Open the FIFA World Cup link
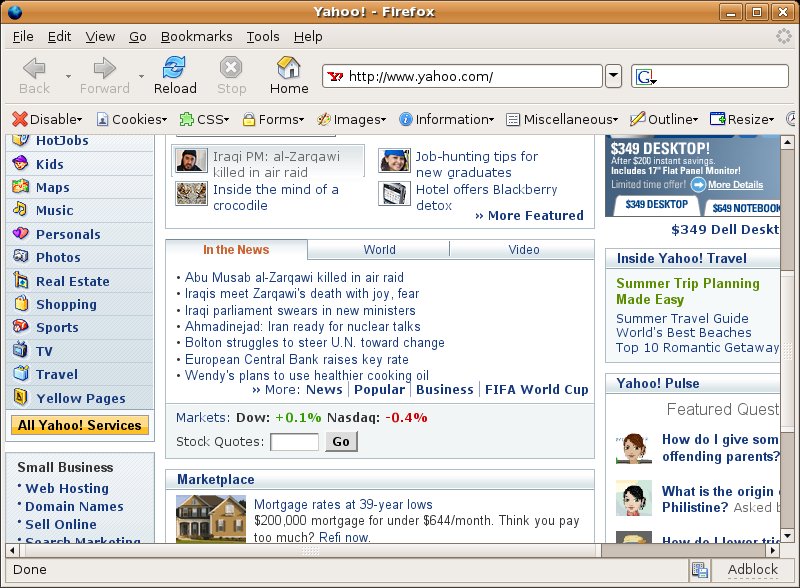The height and width of the screenshot is (588, 800). pos(537,389)
